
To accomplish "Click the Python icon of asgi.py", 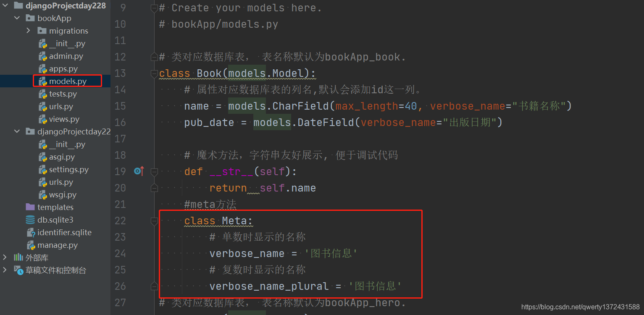I will coord(43,157).
